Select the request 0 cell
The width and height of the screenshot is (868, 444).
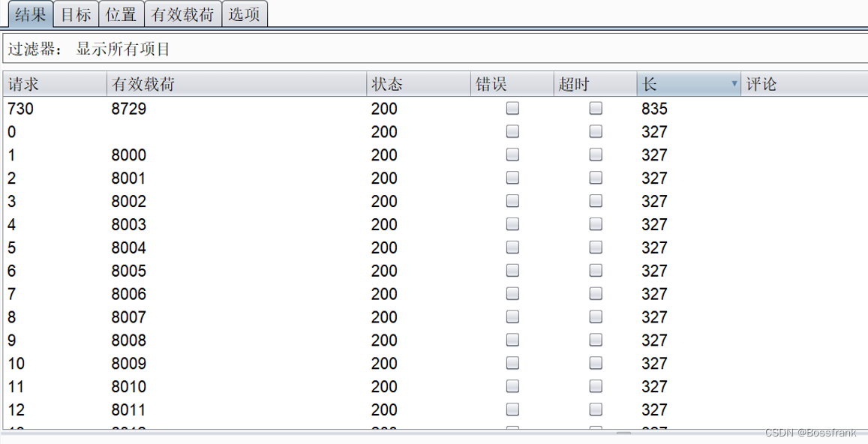point(11,132)
